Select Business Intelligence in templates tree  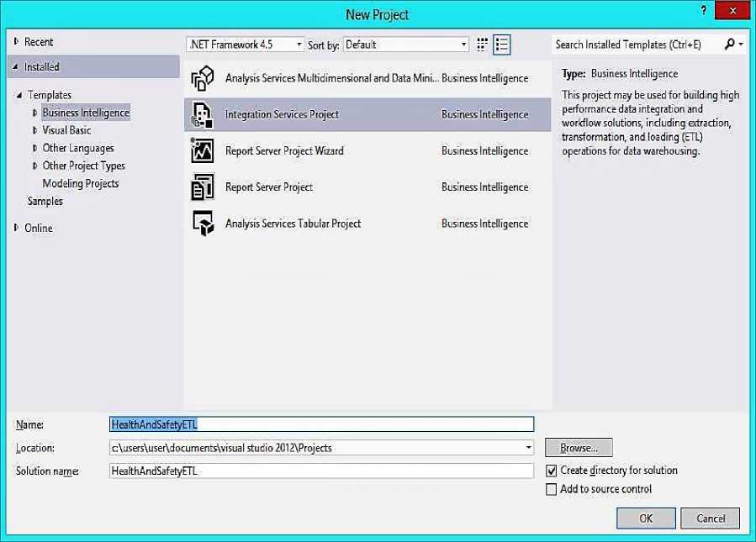(x=86, y=113)
